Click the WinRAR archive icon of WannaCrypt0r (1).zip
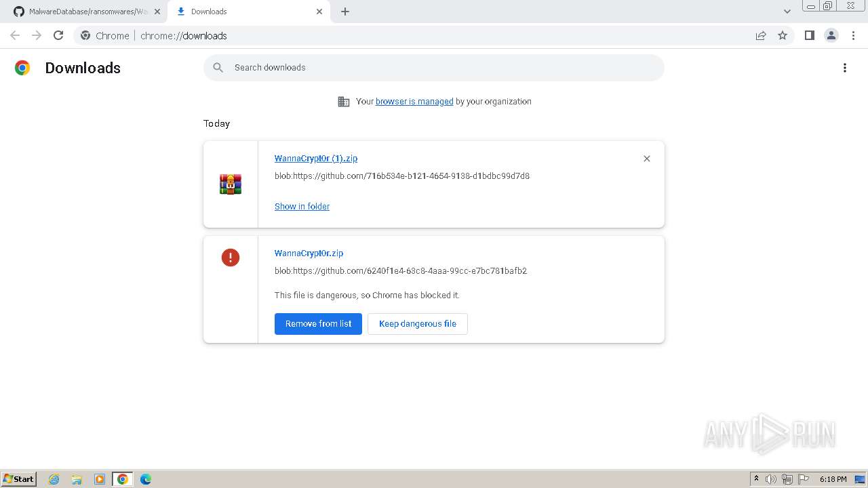The height and width of the screenshot is (488, 868). pos(231,184)
